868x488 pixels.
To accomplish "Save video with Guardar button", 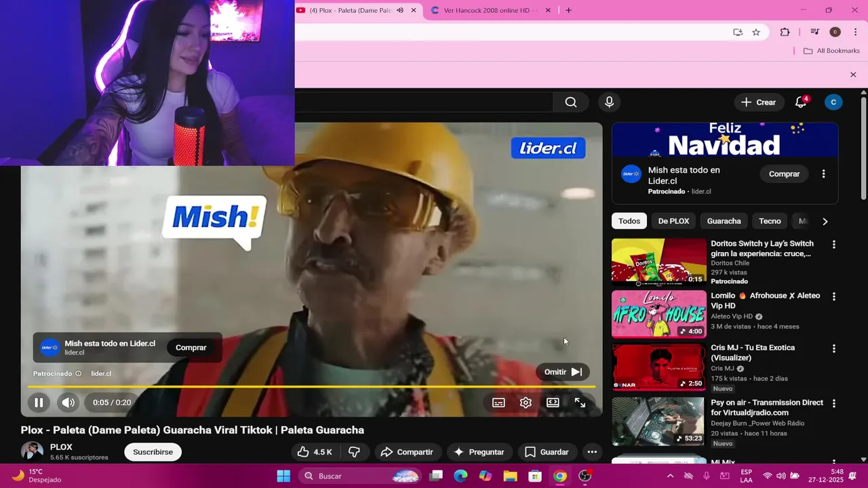I will [547, 452].
